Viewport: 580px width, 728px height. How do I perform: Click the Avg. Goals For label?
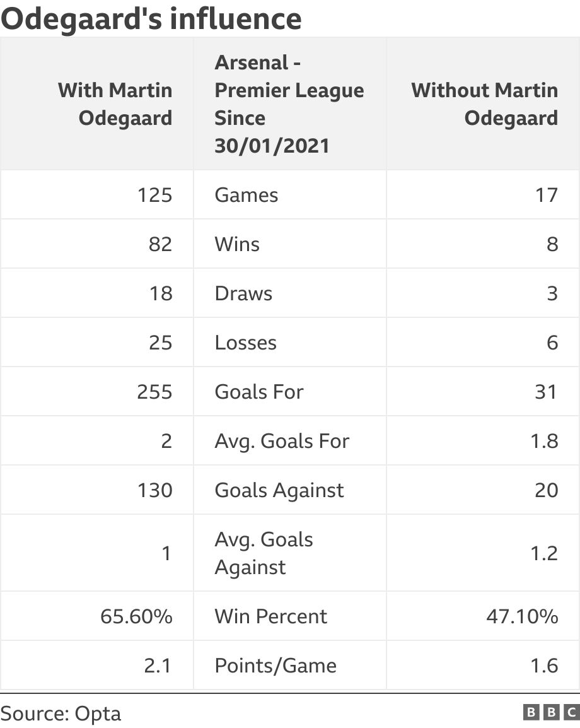click(x=282, y=442)
